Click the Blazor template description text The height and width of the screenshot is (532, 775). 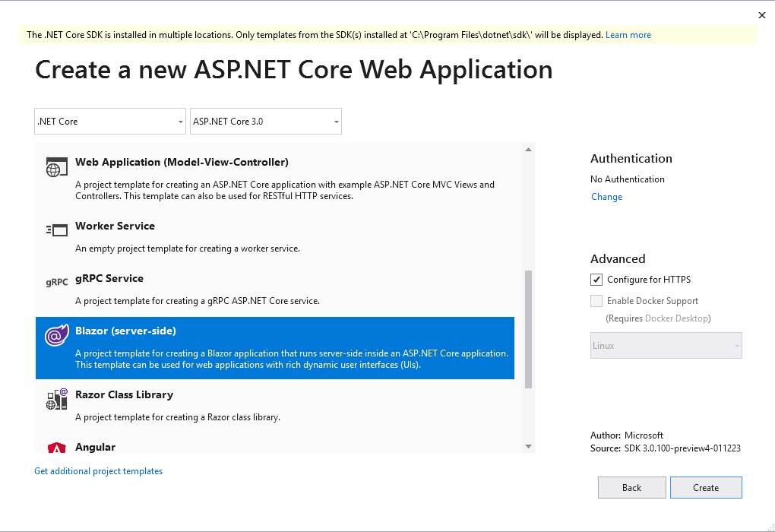point(292,359)
